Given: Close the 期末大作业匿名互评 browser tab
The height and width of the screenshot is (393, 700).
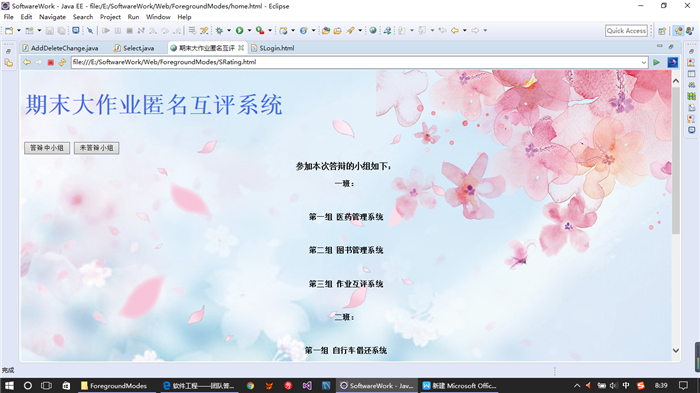Looking at the screenshot, I should [241, 48].
